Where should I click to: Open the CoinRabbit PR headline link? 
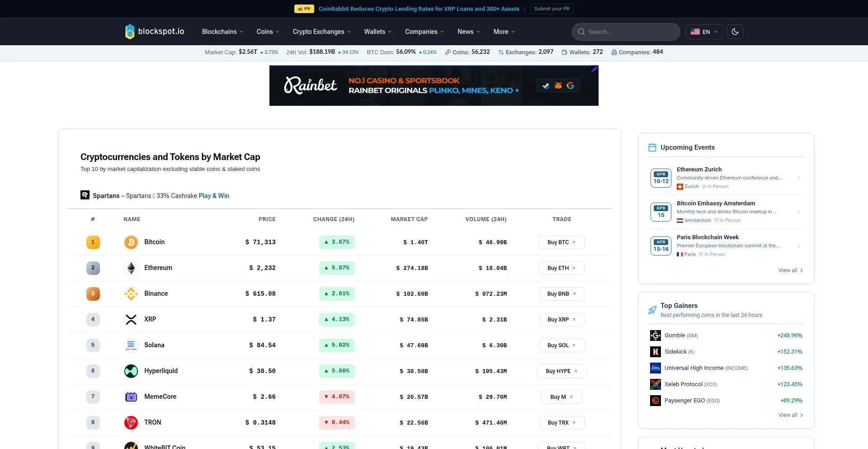point(419,9)
